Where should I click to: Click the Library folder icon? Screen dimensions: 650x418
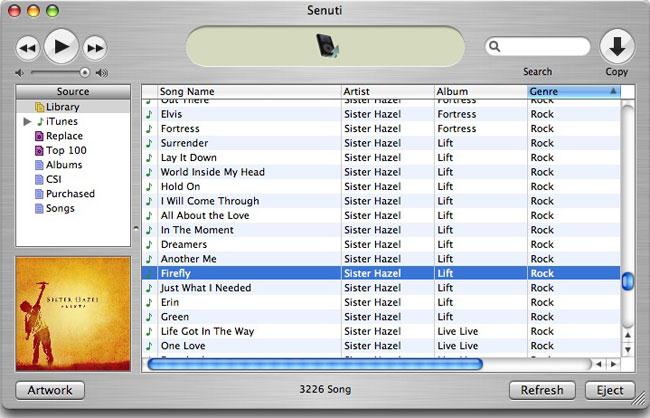pyautogui.click(x=39, y=107)
